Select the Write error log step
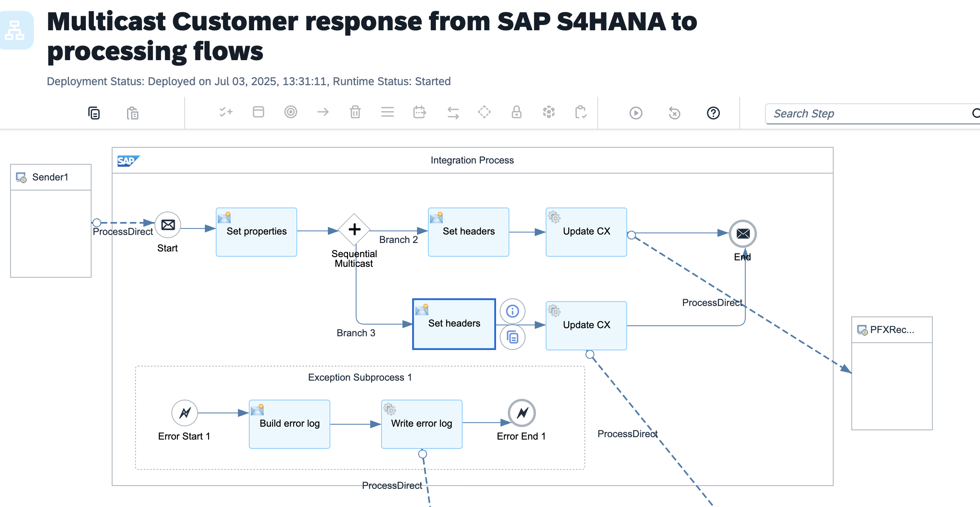The image size is (980, 507). (421, 424)
